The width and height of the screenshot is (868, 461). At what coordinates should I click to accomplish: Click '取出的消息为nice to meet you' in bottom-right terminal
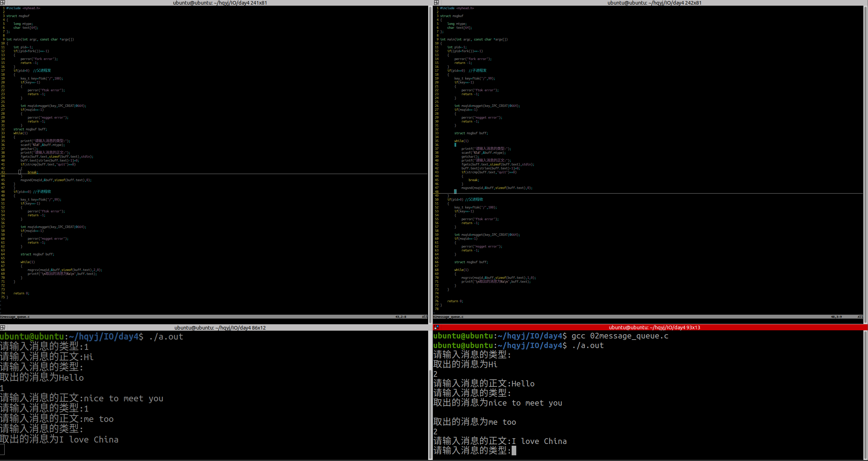click(498, 403)
